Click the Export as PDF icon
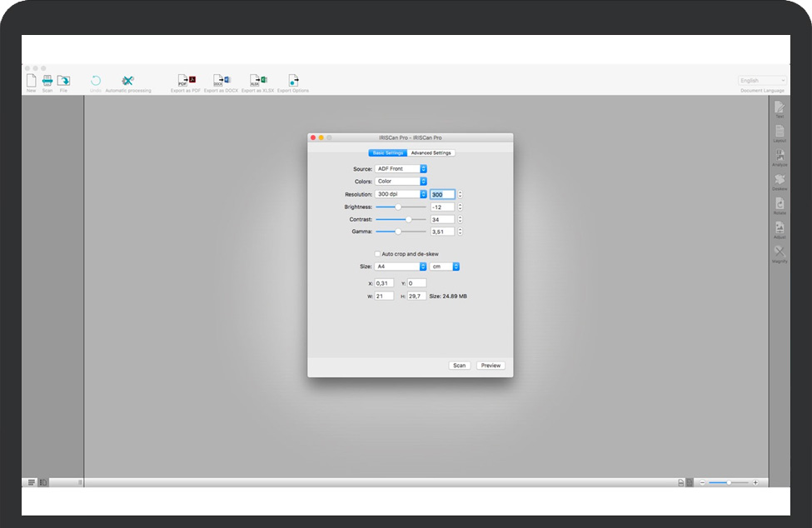The image size is (812, 528). click(186, 81)
